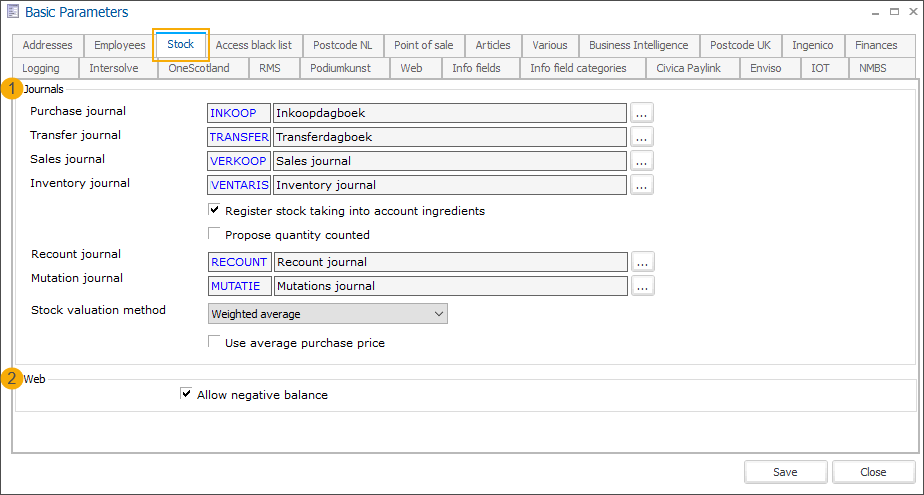Browse for Transfer journal with ellipsis button
924x495 pixels.
point(642,137)
